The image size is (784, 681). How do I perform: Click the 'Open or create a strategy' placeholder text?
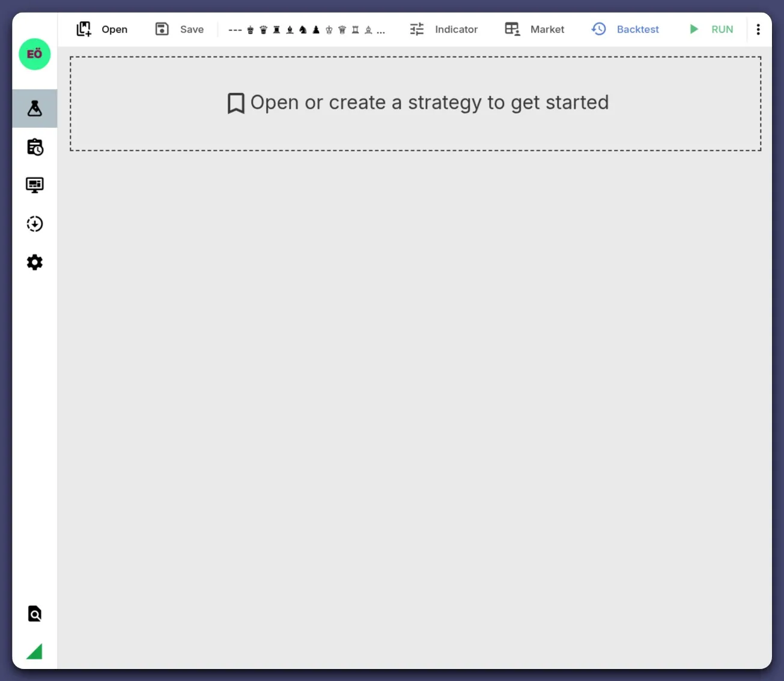429,103
